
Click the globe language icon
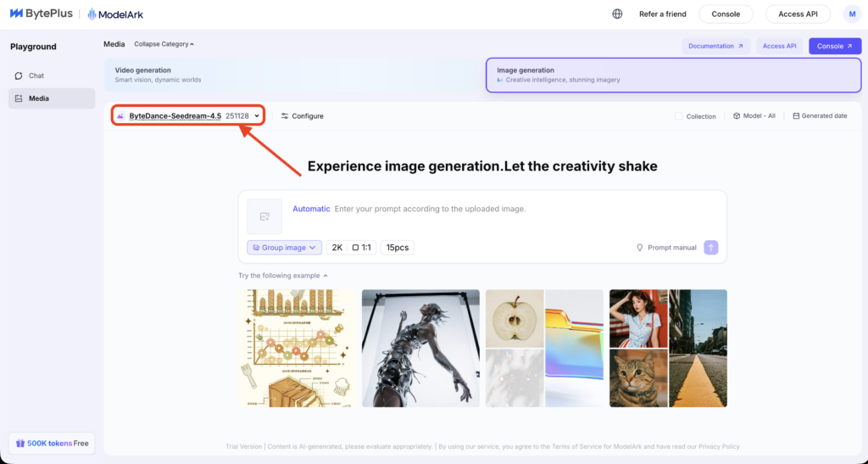(x=617, y=14)
